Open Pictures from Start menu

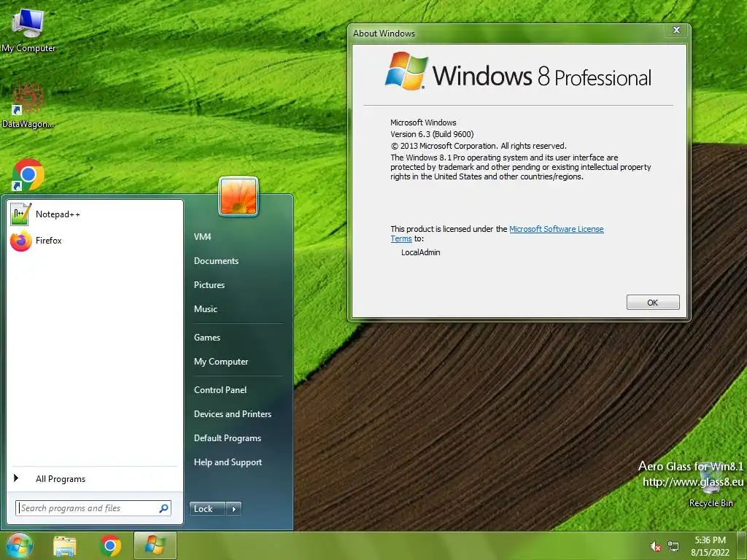209,285
